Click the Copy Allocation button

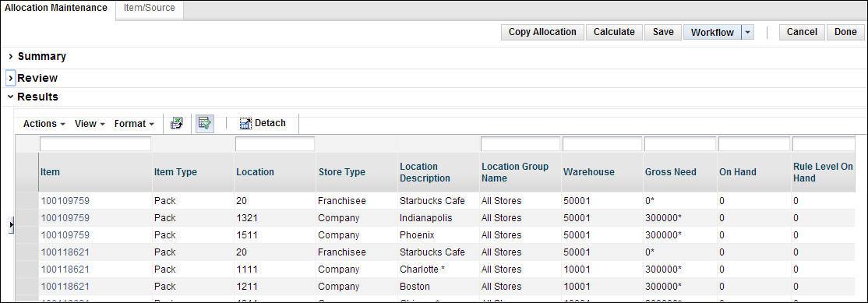542,32
